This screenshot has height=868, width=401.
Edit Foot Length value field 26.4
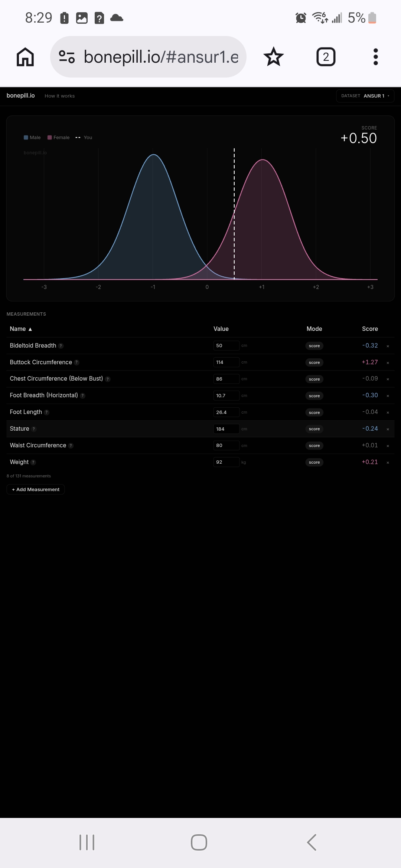tap(226, 412)
